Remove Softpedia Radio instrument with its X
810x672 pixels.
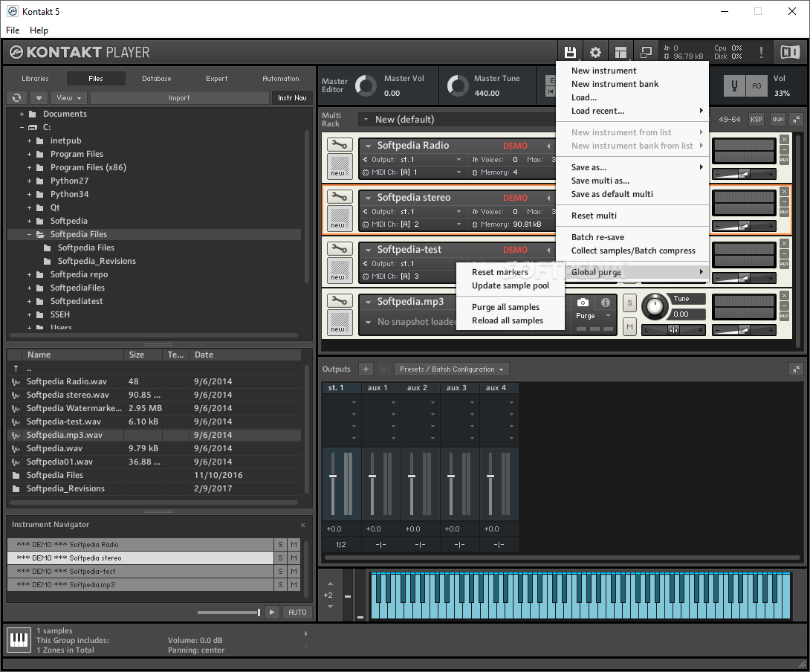pyautogui.click(x=784, y=140)
